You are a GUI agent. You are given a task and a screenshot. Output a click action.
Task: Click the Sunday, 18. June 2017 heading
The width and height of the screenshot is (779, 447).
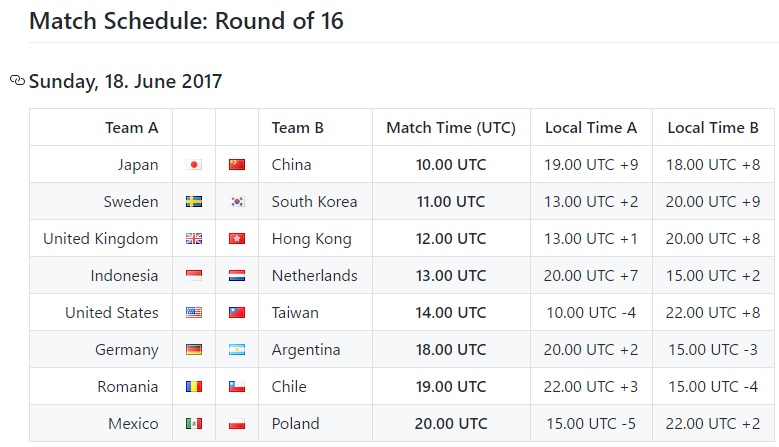(x=125, y=81)
